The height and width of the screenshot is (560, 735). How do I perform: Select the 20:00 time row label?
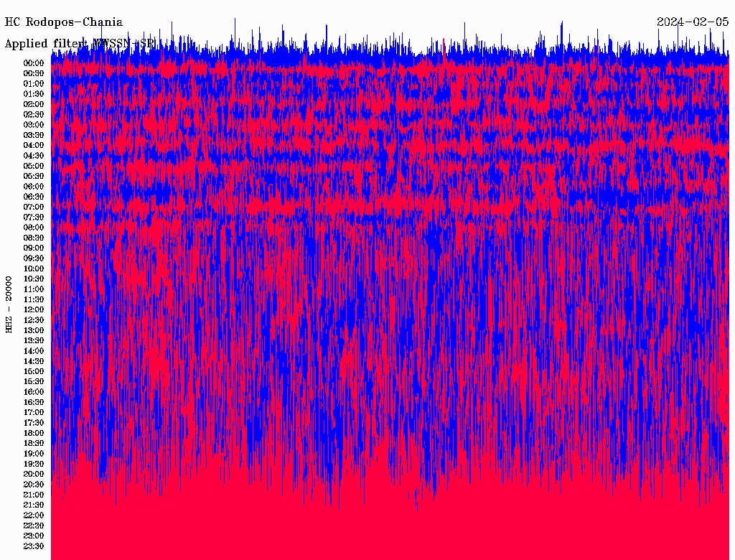34,475
